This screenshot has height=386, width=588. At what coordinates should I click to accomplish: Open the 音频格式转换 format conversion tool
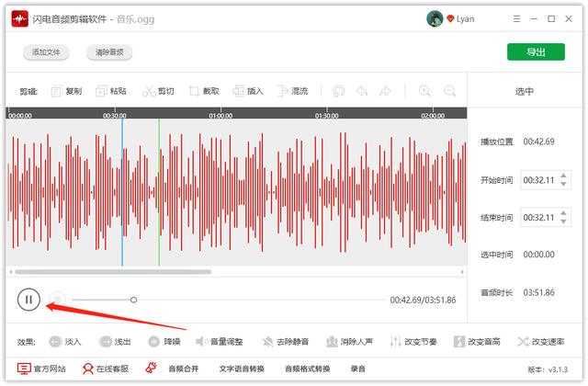308,369
